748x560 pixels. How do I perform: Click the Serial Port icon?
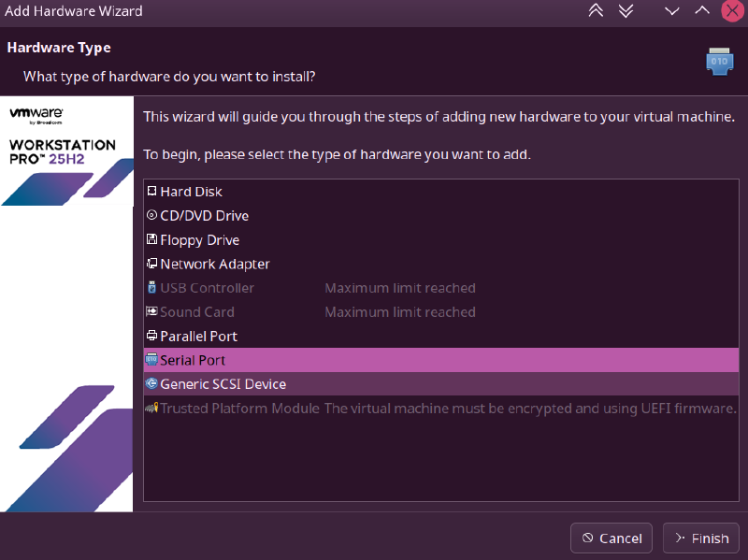point(151,360)
